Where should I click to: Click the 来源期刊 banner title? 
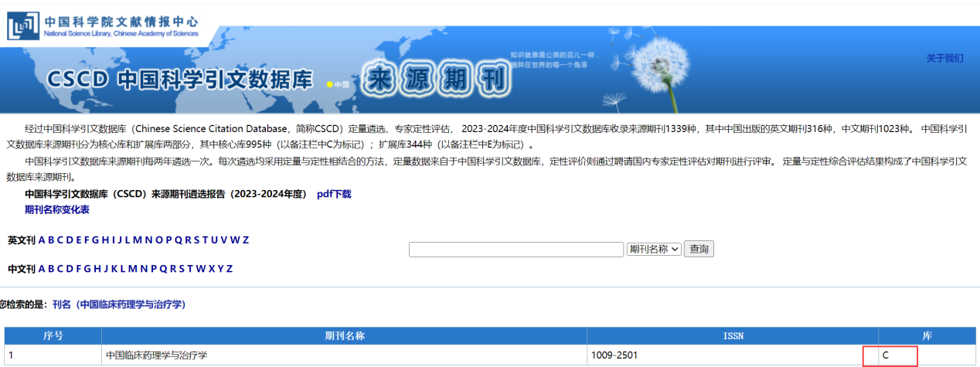point(436,79)
